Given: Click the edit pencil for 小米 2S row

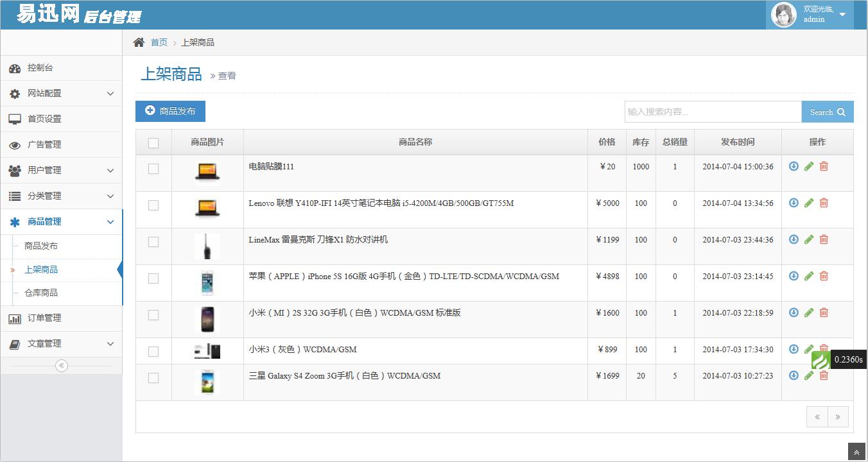Looking at the screenshot, I should click(x=809, y=312).
